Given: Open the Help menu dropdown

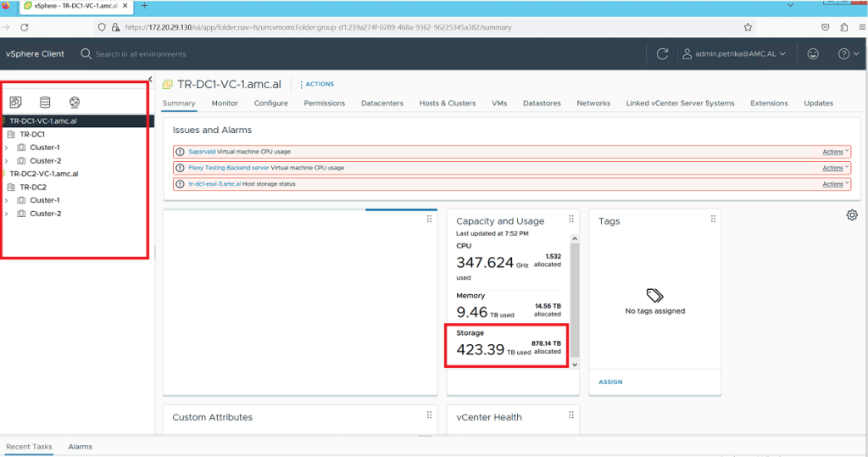Looking at the screenshot, I should [x=848, y=54].
